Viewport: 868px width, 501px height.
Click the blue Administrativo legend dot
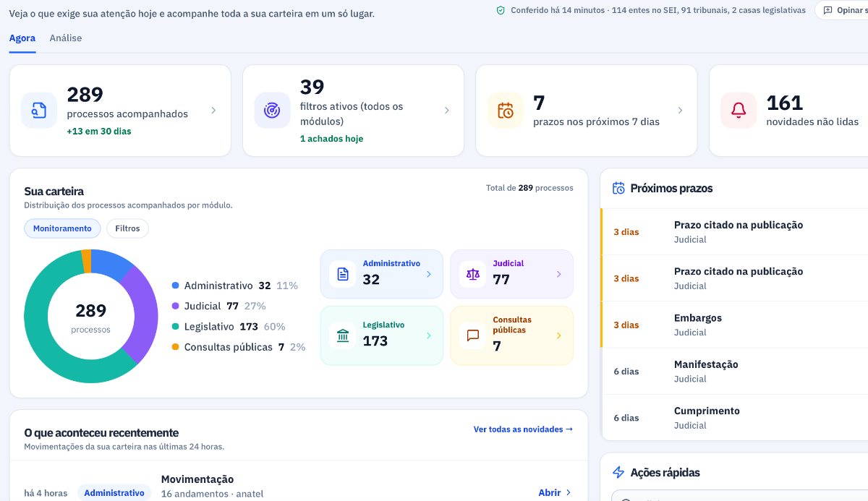pyautogui.click(x=175, y=286)
